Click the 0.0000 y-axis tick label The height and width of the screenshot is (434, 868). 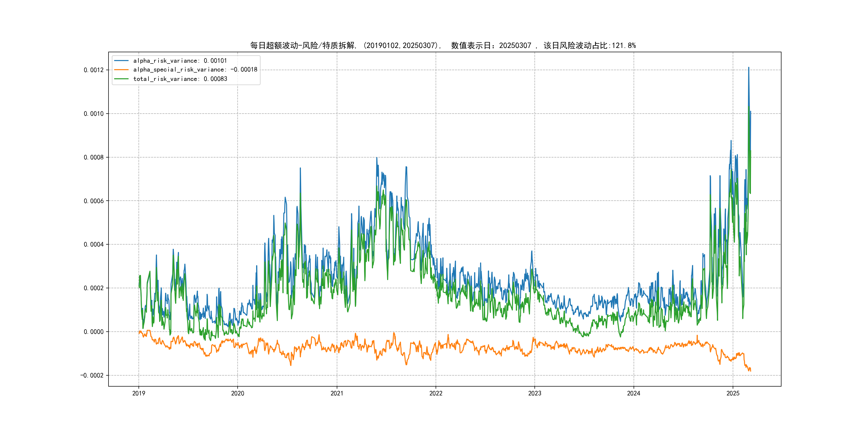(94, 332)
